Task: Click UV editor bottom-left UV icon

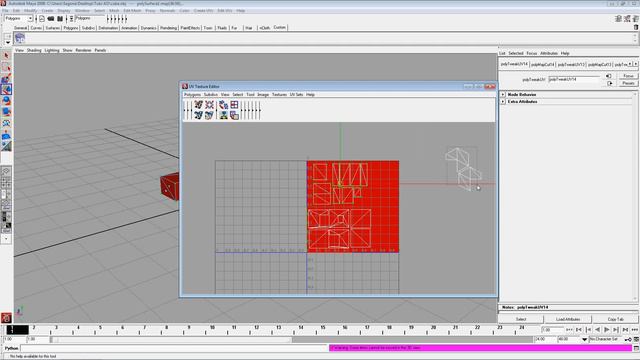Action: pyautogui.click(x=198, y=116)
